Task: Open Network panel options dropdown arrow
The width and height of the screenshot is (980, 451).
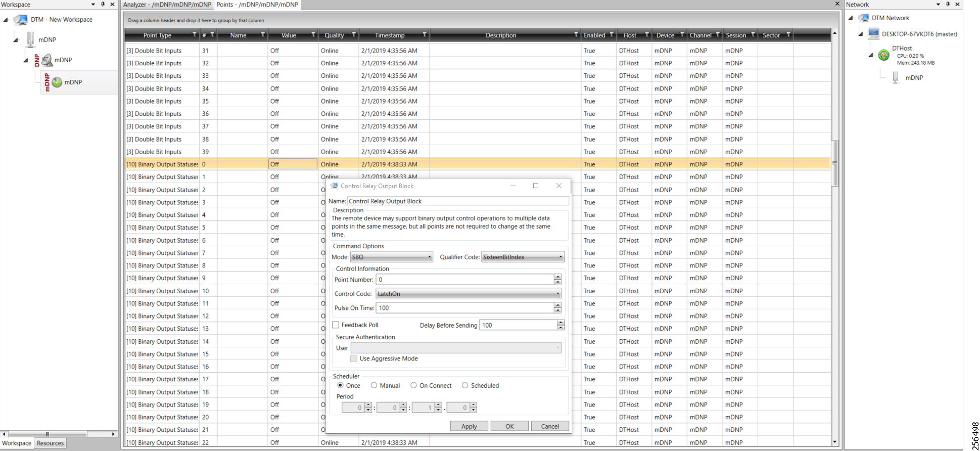Action: coord(938,4)
